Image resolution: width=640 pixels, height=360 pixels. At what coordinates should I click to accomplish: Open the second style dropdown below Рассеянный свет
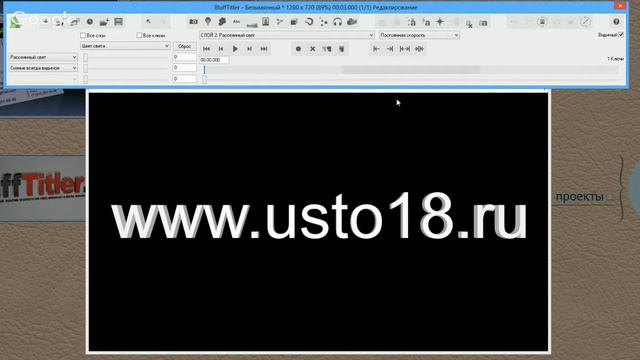[43, 68]
